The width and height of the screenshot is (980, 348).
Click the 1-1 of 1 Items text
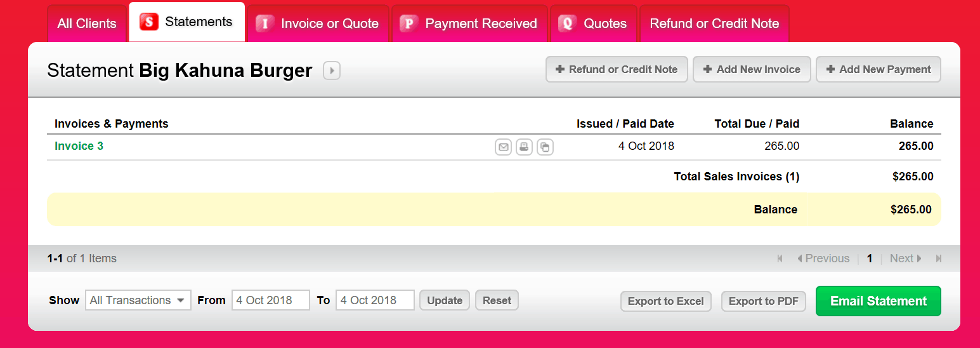82,258
